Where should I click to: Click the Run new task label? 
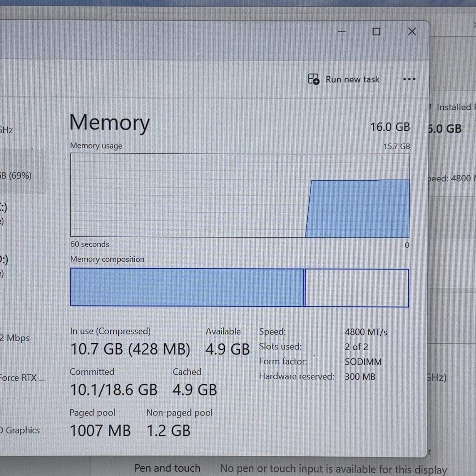coord(352,79)
